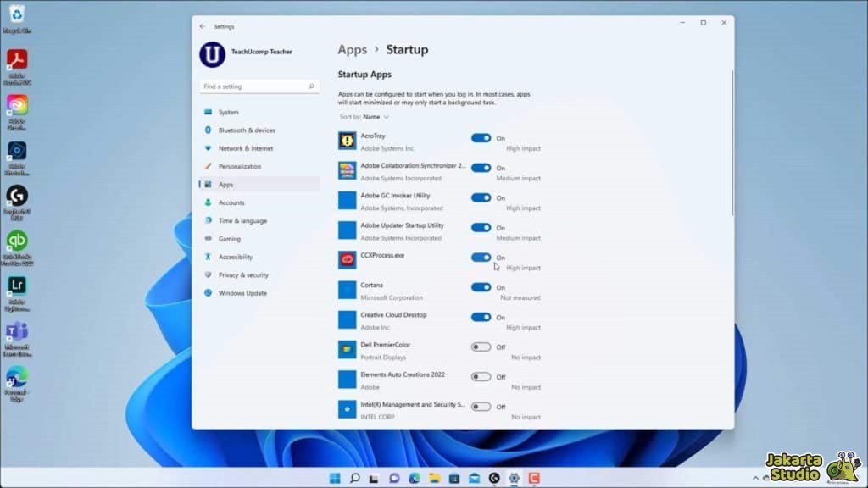Open Windows Update settings

pos(259,293)
